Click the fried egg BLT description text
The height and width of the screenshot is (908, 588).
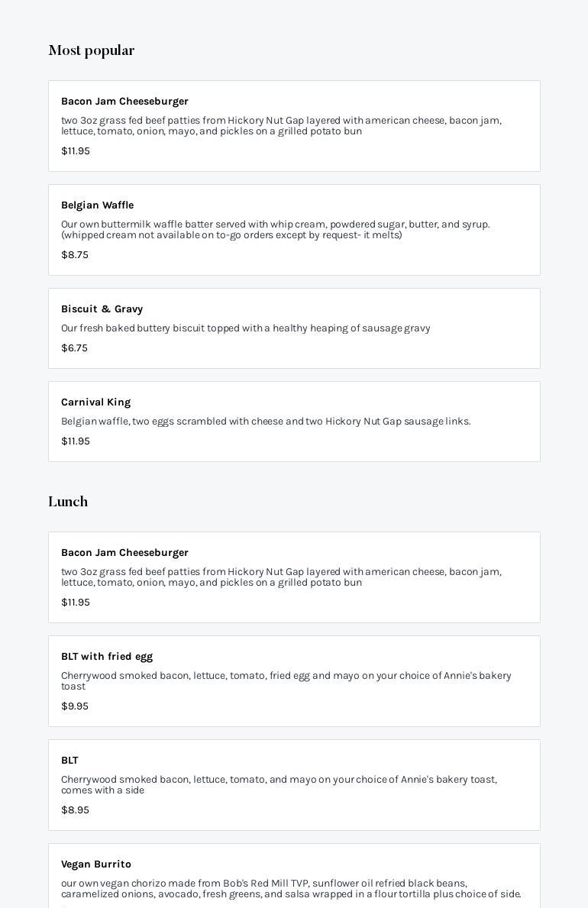(286, 681)
